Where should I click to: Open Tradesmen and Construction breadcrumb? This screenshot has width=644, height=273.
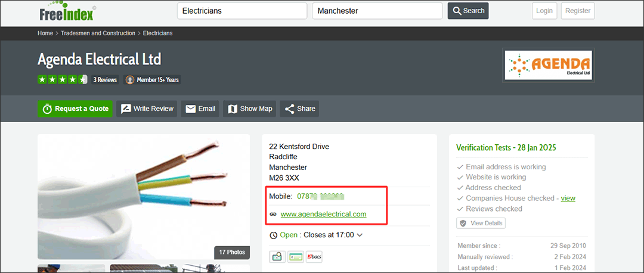[98, 33]
